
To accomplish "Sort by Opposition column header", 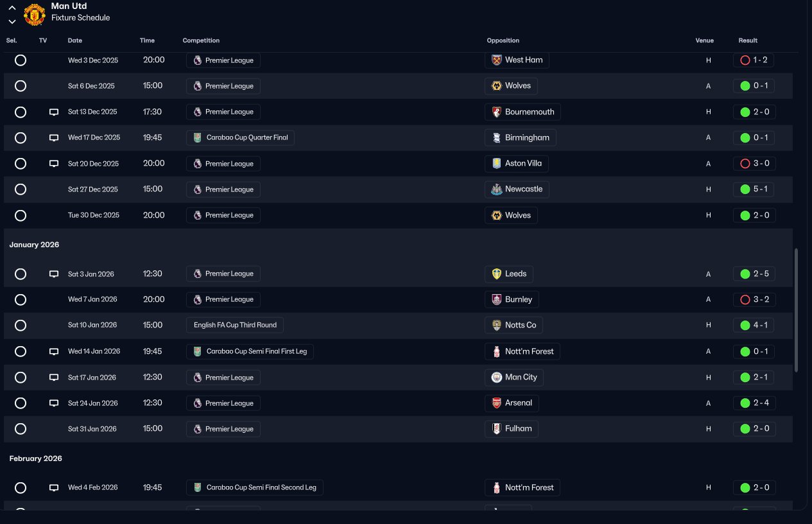I will pos(503,40).
